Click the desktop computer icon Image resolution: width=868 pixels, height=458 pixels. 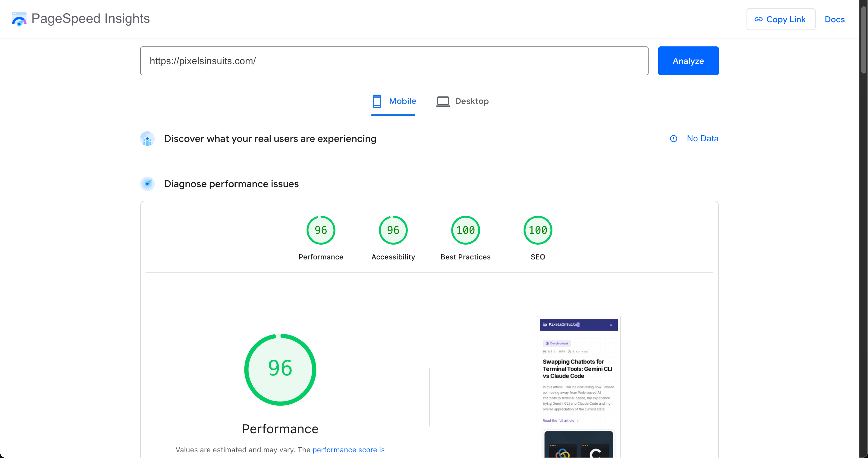(442, 101)
